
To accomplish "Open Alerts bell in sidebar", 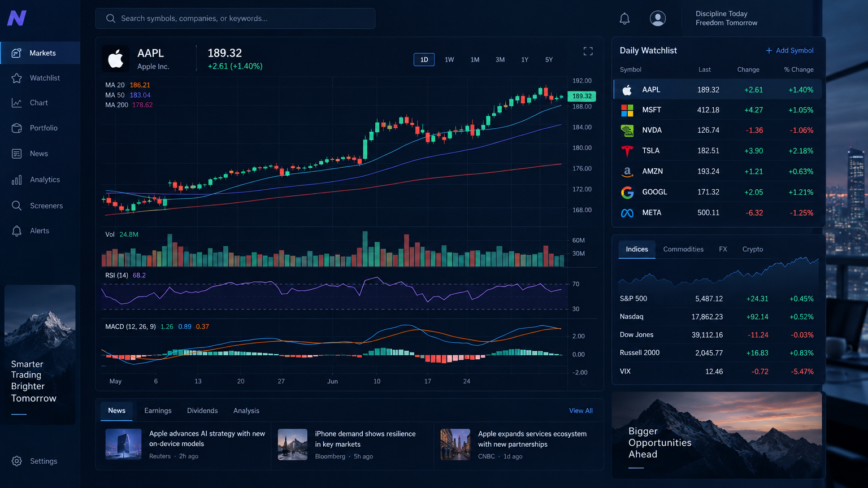I will point(17,231).
